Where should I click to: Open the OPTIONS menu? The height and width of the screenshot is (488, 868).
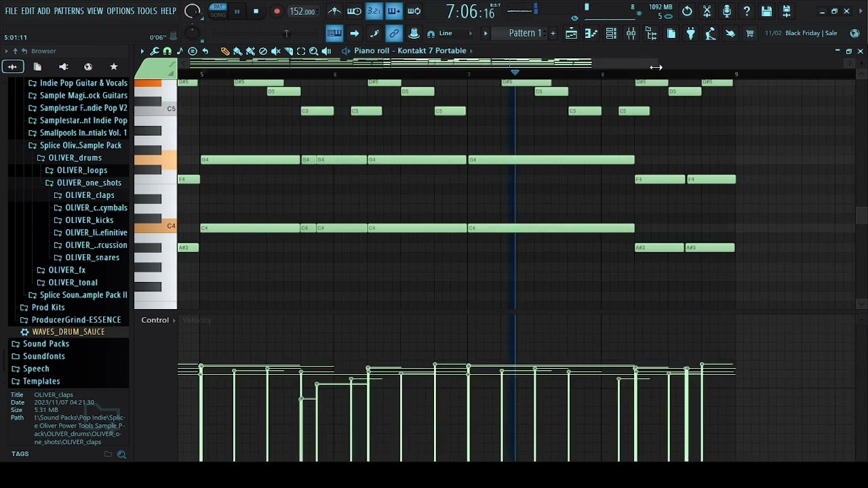pyautogui.click(x=121, y=11)
